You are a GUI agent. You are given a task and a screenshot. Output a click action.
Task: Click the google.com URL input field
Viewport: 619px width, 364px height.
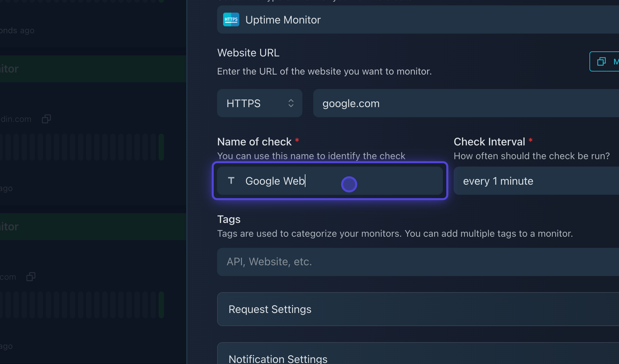coord(466,103)
